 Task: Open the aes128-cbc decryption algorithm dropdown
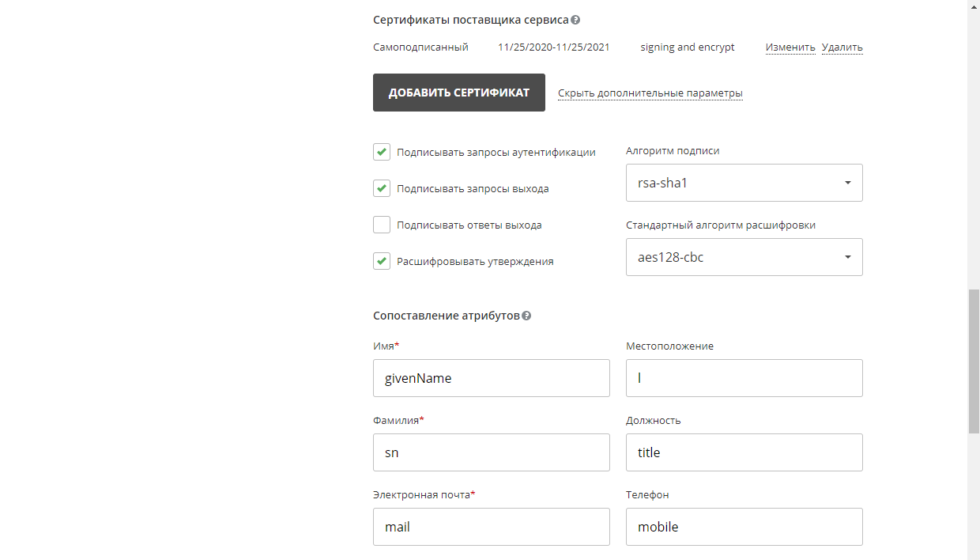pyautogui.click(x=744, y=257)
